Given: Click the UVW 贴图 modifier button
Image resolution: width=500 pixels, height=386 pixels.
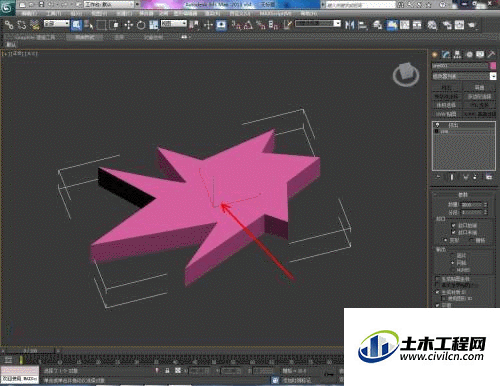Looking at the screenshot, I should (447, 114).
